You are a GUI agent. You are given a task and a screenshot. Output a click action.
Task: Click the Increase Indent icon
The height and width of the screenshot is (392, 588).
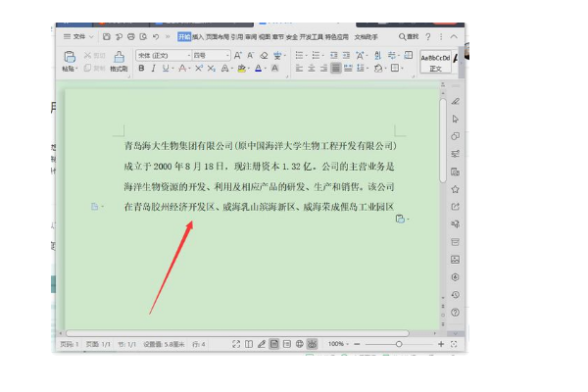coord(346,56)
